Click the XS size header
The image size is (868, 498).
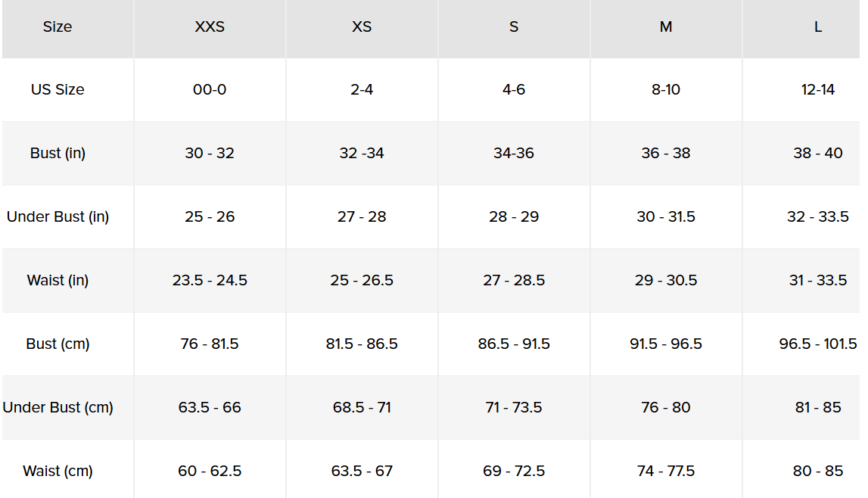tap(362, 27)
